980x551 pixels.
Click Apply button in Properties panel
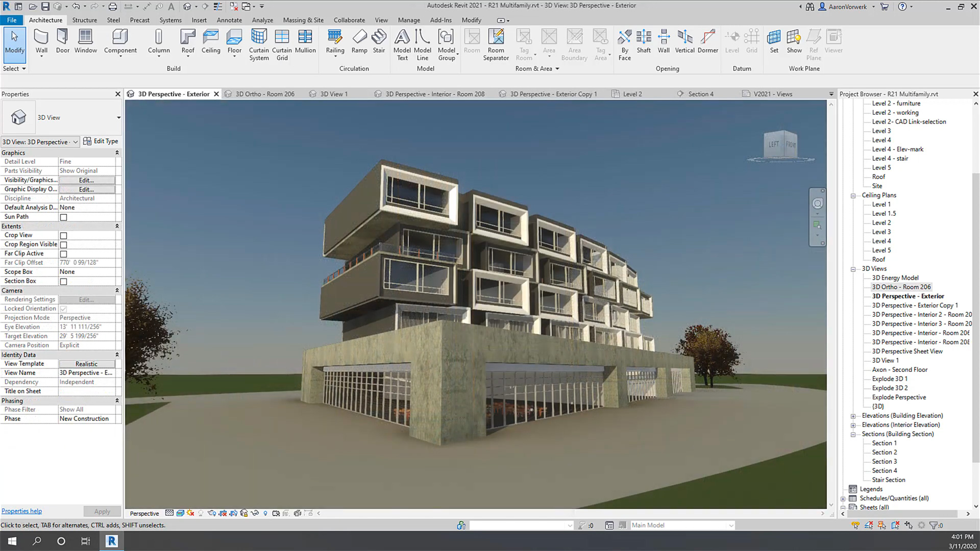[101, 511]
